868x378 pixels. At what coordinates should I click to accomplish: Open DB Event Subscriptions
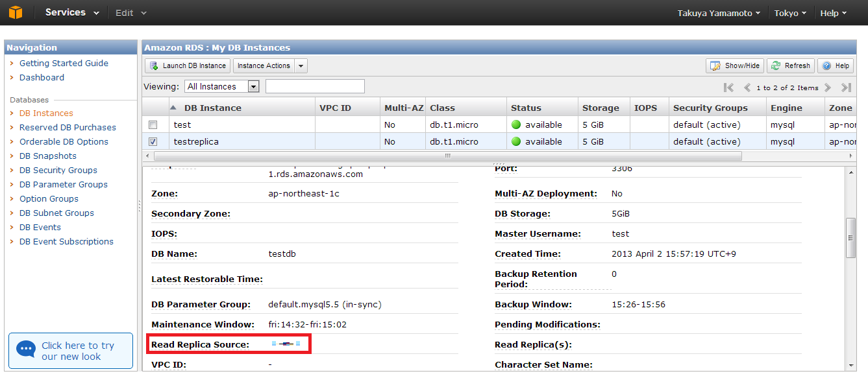click(66, 241)
